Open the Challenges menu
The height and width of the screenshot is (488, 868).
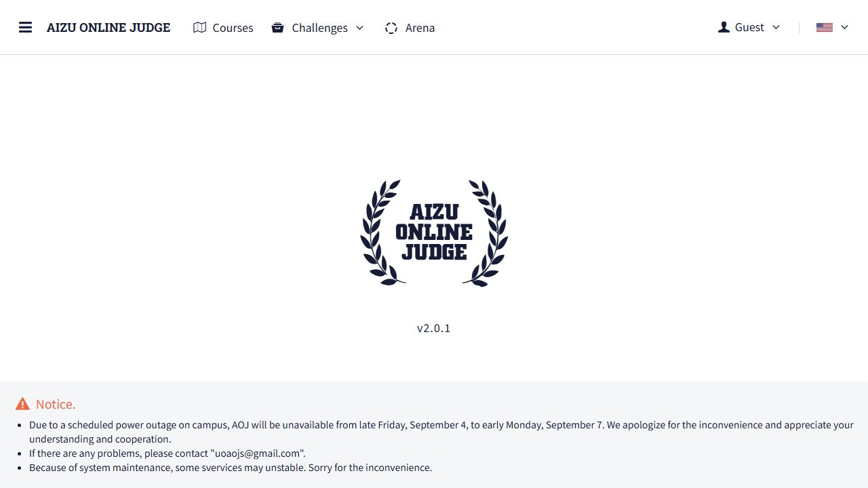[x=318, y=27]
